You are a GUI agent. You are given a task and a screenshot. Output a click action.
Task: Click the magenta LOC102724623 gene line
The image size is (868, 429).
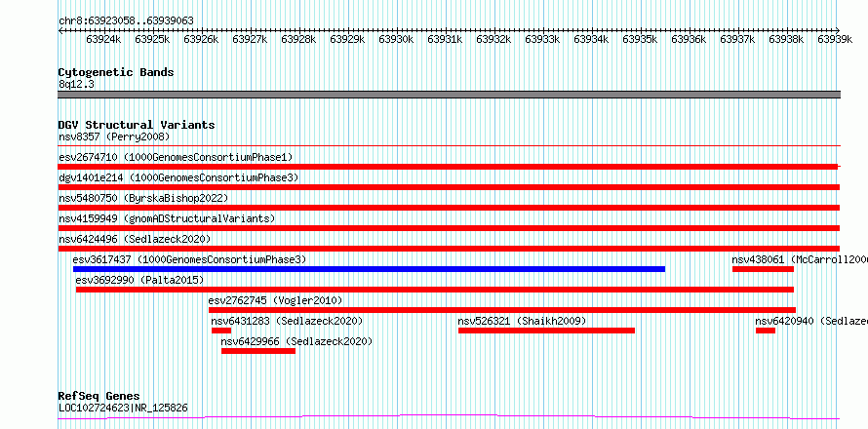[449, 417]
